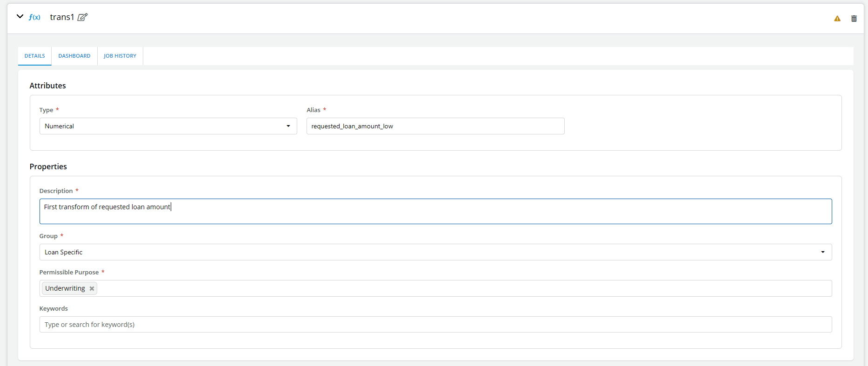Image resolution: width=868 pixels, height=366 pixels.
Task: Open the Type dropdown showing Numerical
Action: tap(163, 126)
